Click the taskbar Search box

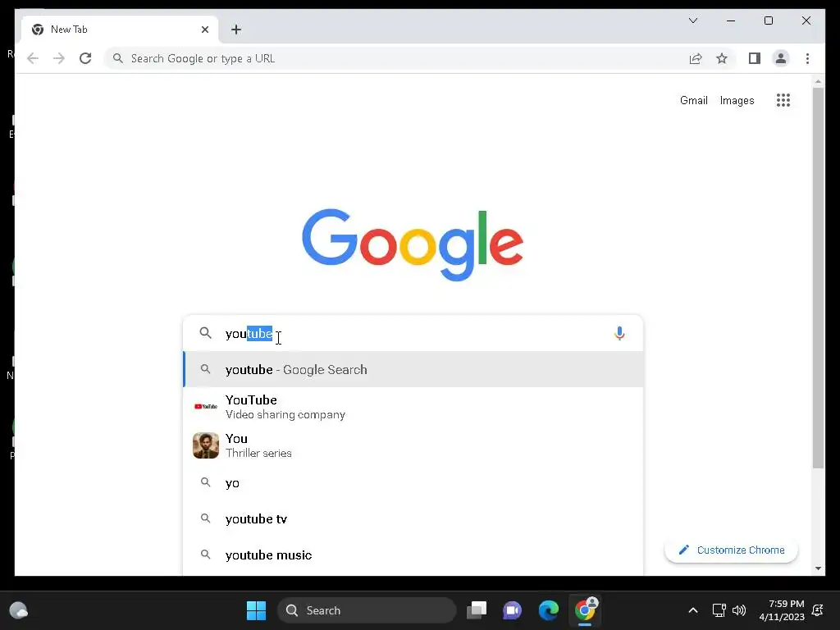[367, 610]
